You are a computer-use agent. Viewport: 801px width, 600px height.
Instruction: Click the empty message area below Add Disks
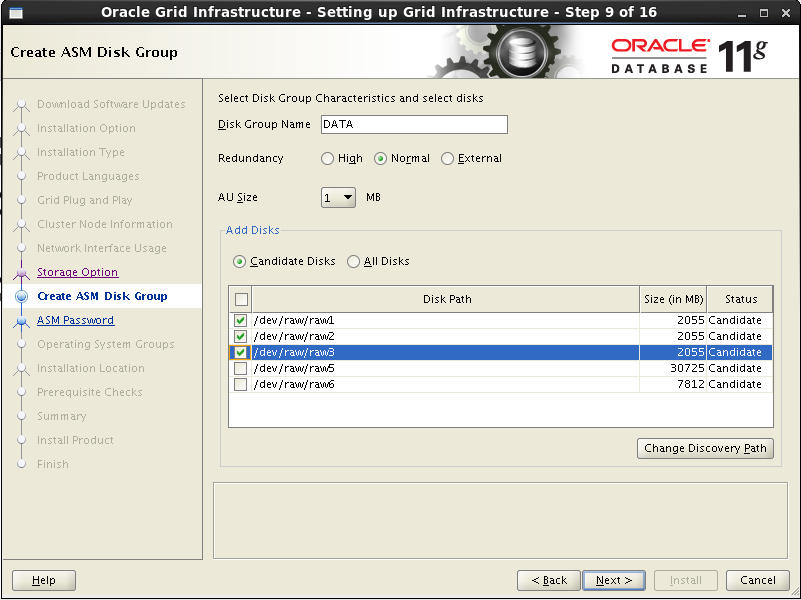click(x=501, y=520)
